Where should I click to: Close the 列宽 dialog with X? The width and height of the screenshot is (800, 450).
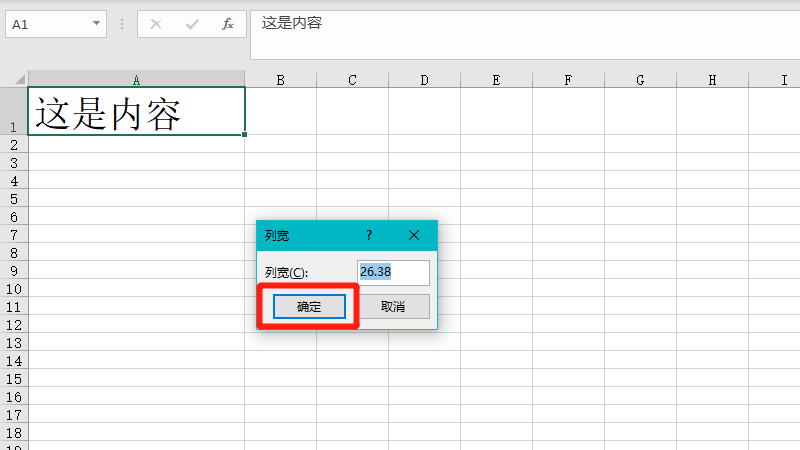click(415, 235)
